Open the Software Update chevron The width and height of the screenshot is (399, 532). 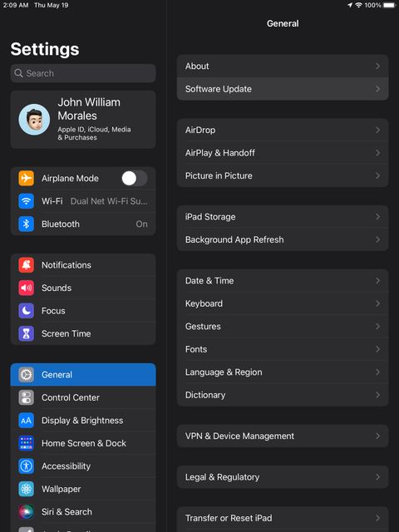tap(377, 89)
